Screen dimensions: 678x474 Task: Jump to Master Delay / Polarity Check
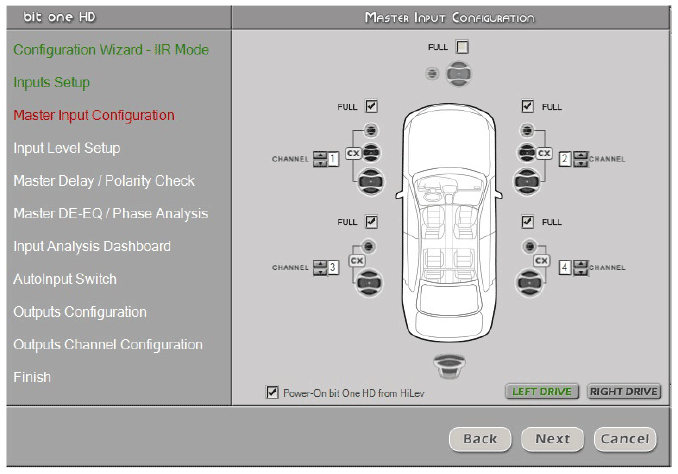click(x=104, y=181)
